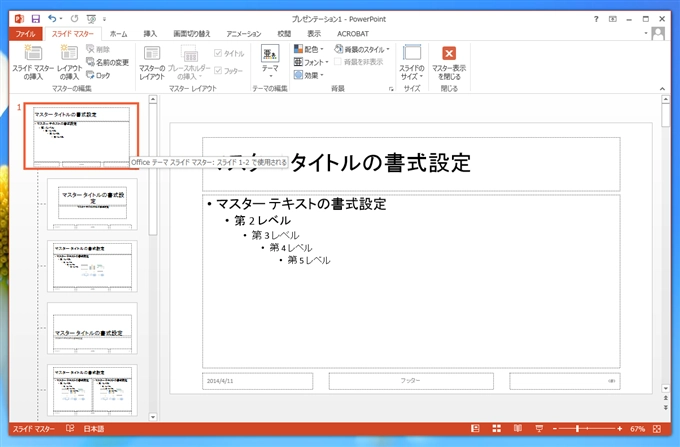
Task: Click the slide number placeholder
Action: click(565, 381)
